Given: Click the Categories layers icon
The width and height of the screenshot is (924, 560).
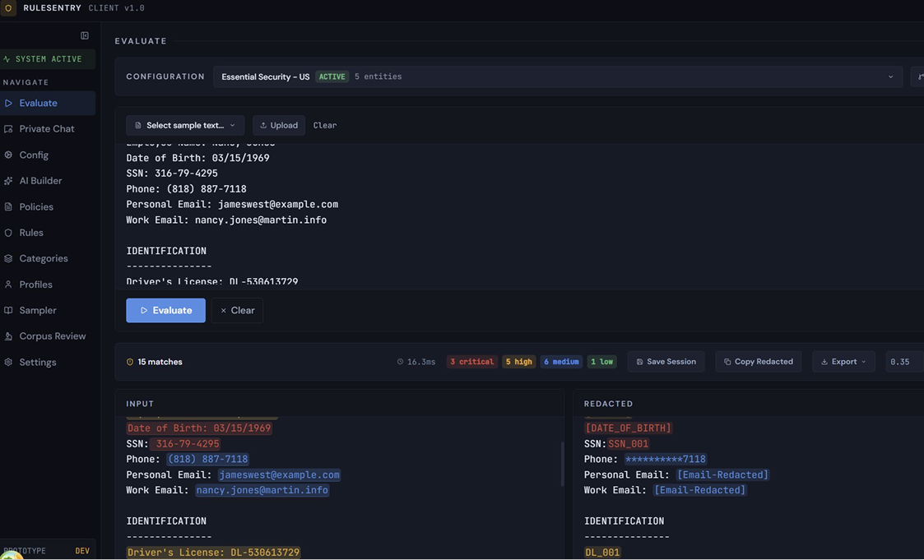Looking at the screenshot, I should tap(8, 258).
